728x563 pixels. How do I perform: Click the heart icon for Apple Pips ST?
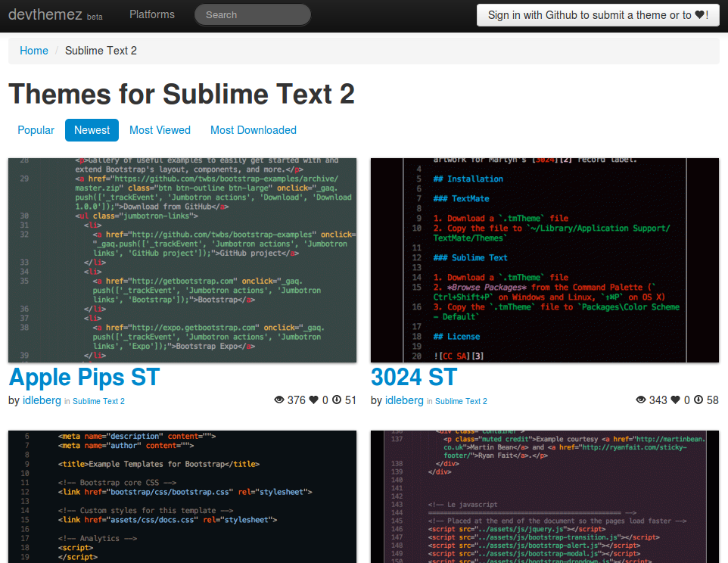(x=314, y=400)
